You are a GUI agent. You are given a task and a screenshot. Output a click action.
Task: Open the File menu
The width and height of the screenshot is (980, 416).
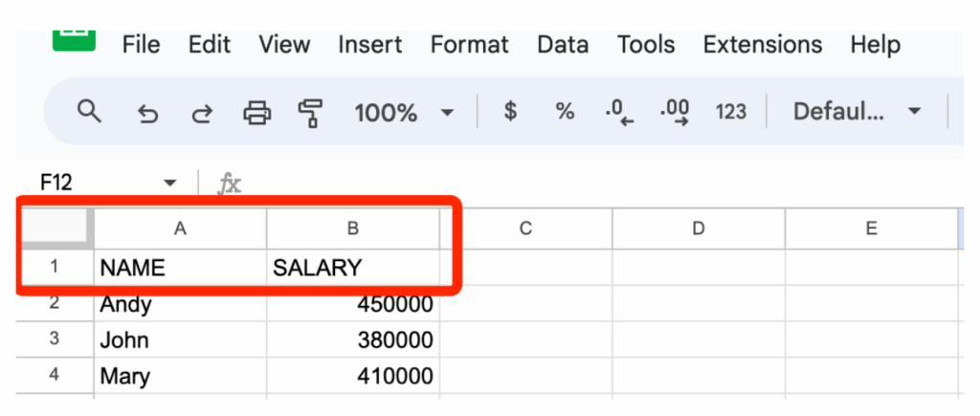pos(142,44)
